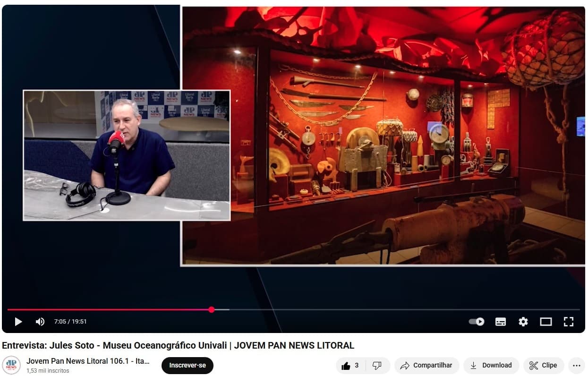Mute the video volume
The image size is (588, 376).
[40, 321]
